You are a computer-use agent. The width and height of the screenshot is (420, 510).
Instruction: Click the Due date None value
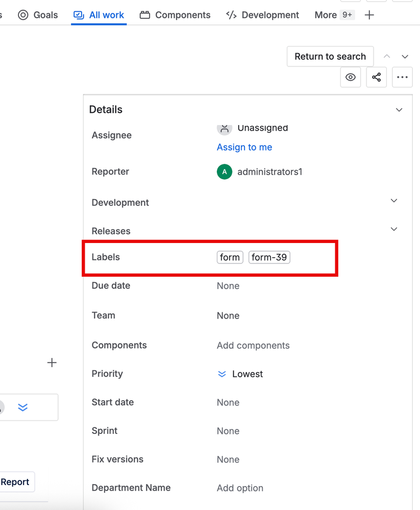click(x=228, y=286)
